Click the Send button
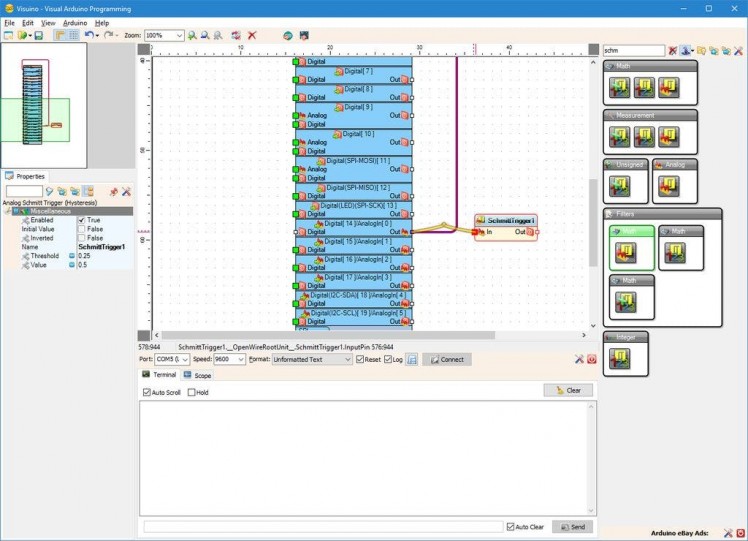Viewport: 748px width, 541px height. (x=572, y=526)
